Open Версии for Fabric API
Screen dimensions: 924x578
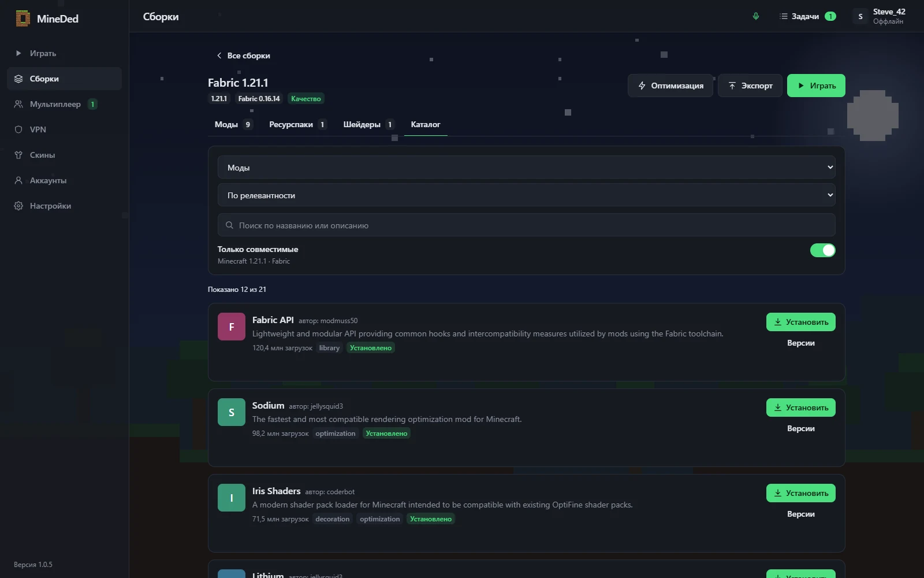(801, 343)
